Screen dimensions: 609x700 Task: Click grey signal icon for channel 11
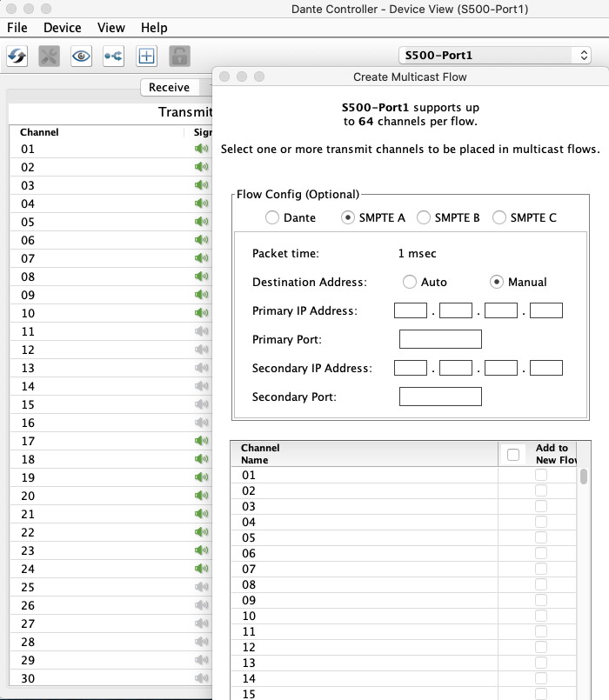click(202, 331)
